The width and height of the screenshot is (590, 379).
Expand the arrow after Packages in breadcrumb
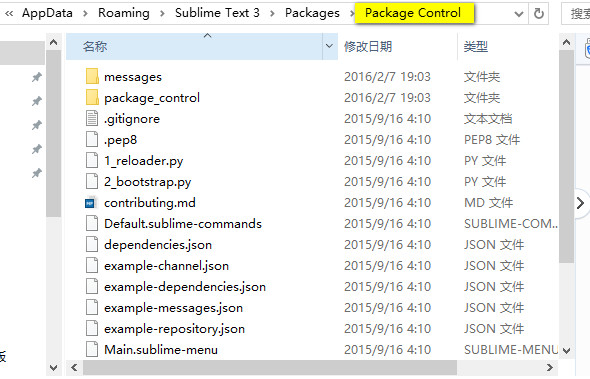click(352, 14)
